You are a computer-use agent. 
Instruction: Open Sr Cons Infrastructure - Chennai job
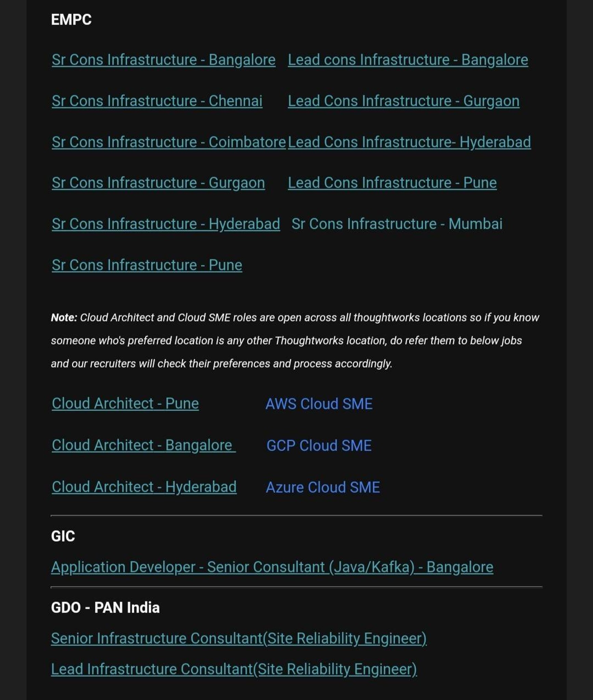157,101
